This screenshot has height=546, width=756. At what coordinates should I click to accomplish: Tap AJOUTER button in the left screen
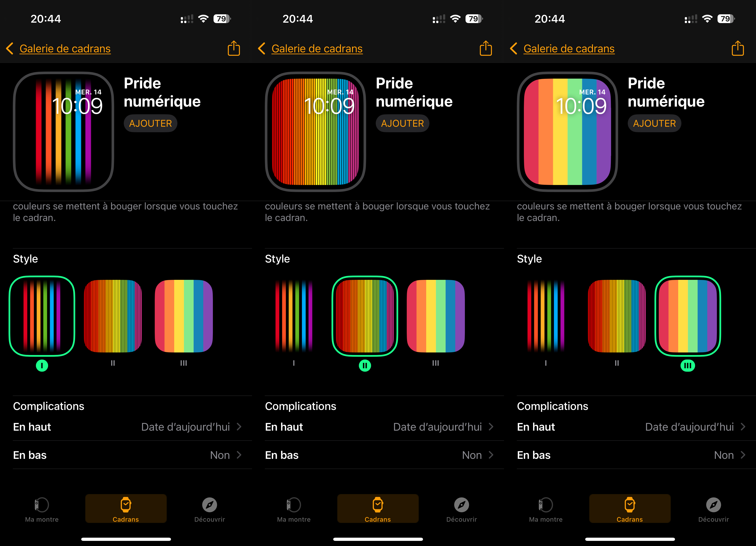point(150,123)
